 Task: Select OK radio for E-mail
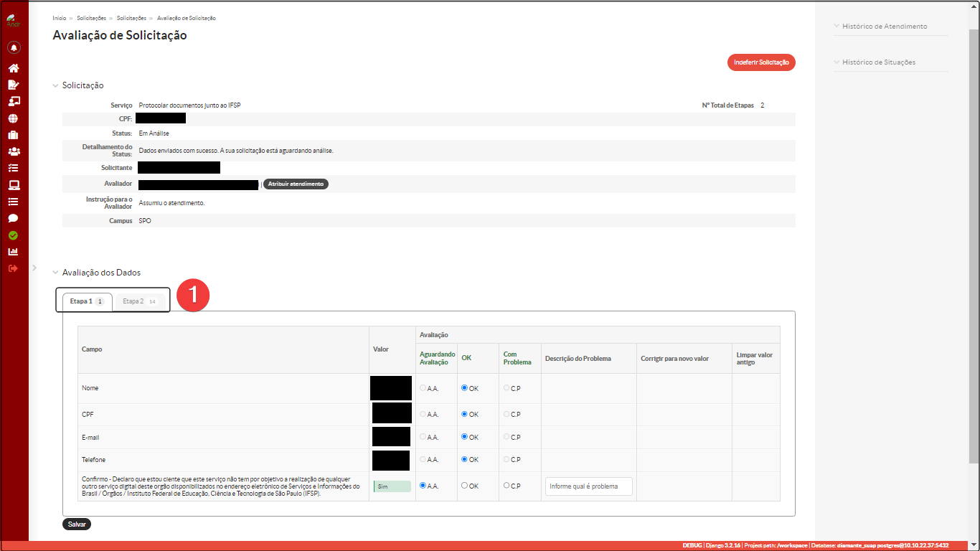[465, 437]
